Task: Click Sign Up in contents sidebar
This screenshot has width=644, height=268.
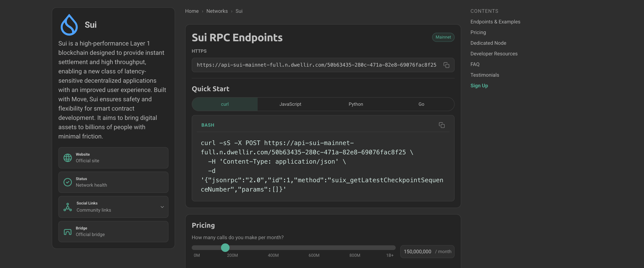Action: point(479,85)
